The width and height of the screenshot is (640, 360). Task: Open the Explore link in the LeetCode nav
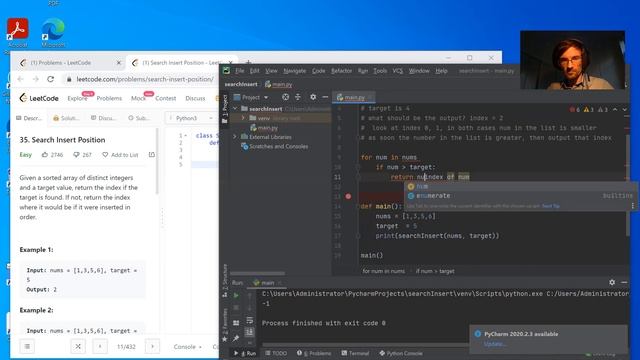[78, 98]
